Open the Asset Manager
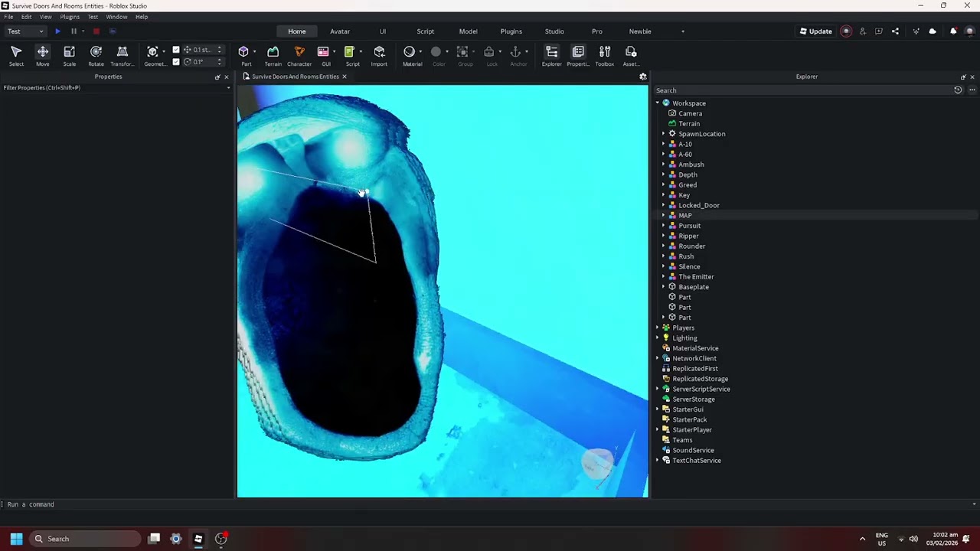The width and height of the screenshot is (980, 551). click(x=631, y=56)
